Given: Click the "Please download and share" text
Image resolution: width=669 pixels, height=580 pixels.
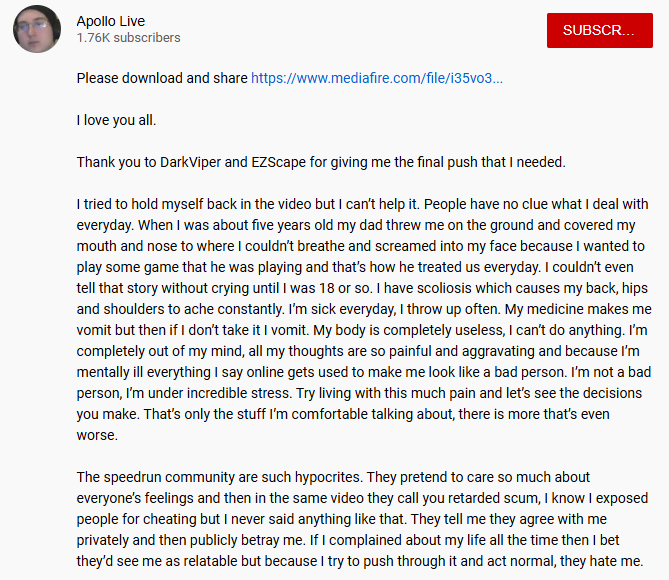Looking at the screenshot, I should point(162,78).
